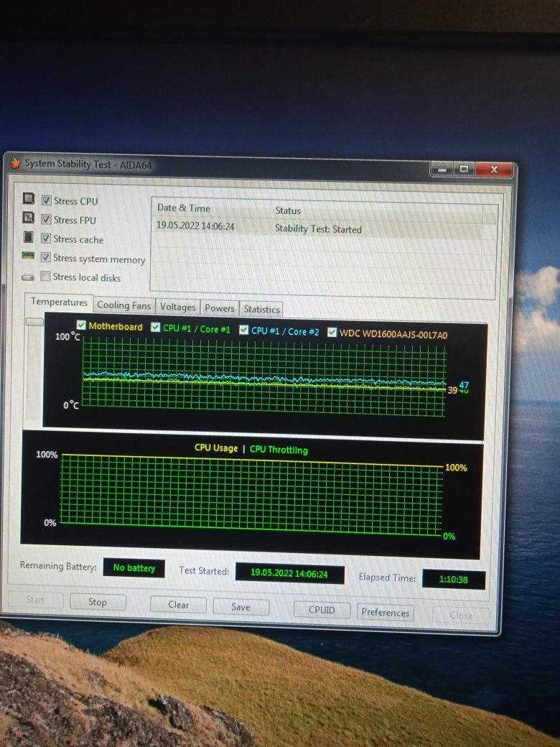This screenshot has height=747, width=560.
Task: Click the Date & Time column header
Action: click(183, 208)
